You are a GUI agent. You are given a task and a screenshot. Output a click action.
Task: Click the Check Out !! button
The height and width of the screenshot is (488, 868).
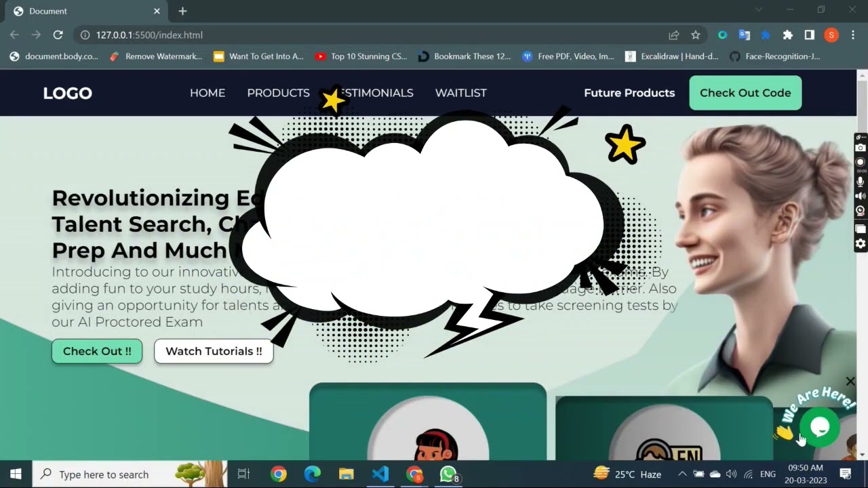(97, 351)
